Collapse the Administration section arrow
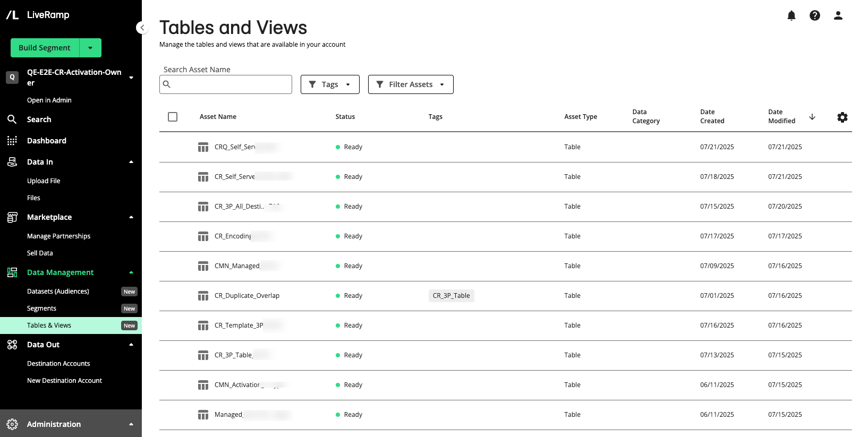This screenshot has height=437, width=868. coord(131,424)
